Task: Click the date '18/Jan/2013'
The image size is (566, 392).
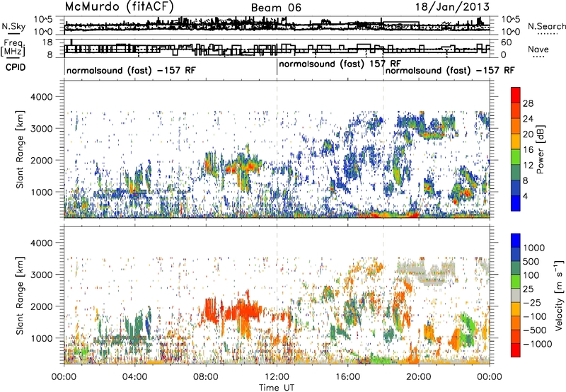Action: (452, 6)
